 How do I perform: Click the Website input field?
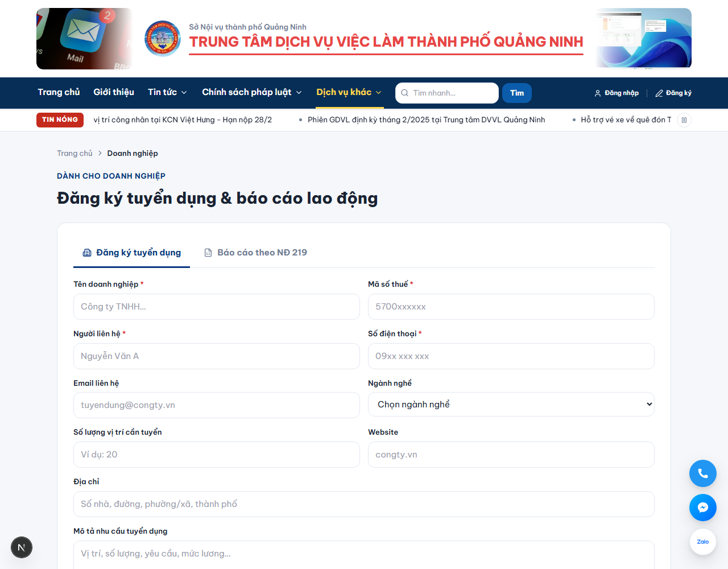pos(511,455)
